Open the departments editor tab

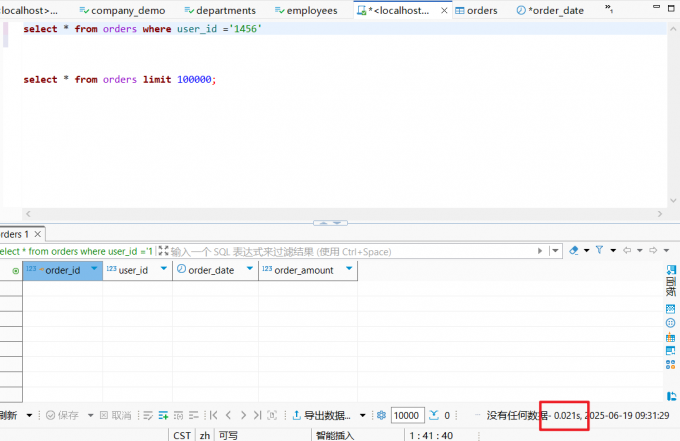220,10
